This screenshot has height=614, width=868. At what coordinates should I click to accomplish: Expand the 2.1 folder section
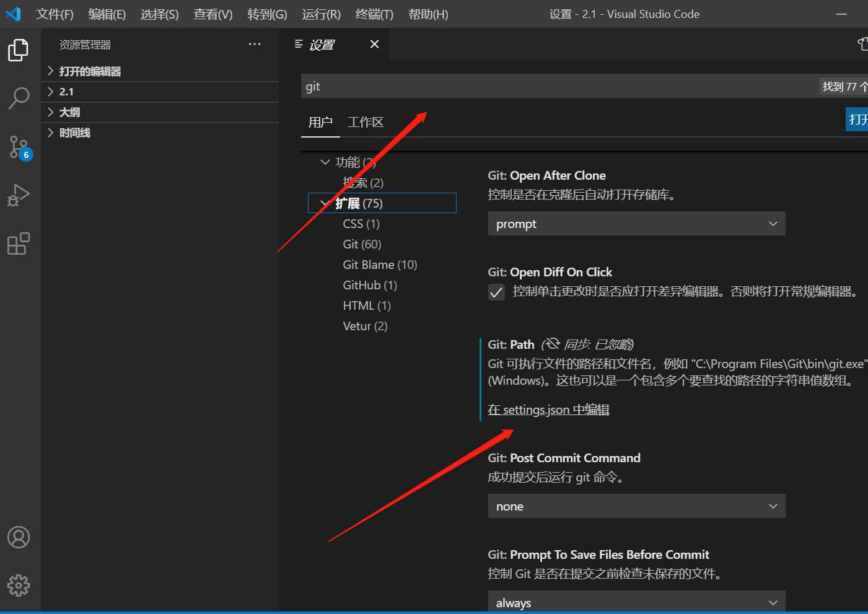160,92
